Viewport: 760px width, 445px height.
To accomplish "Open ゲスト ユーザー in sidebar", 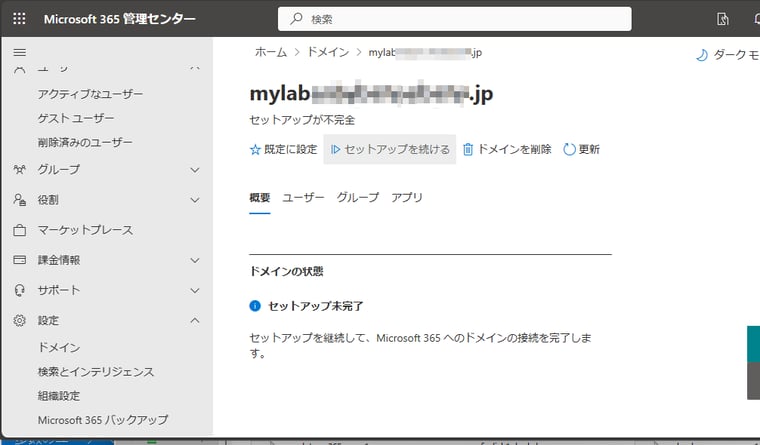I will point(76,118).
